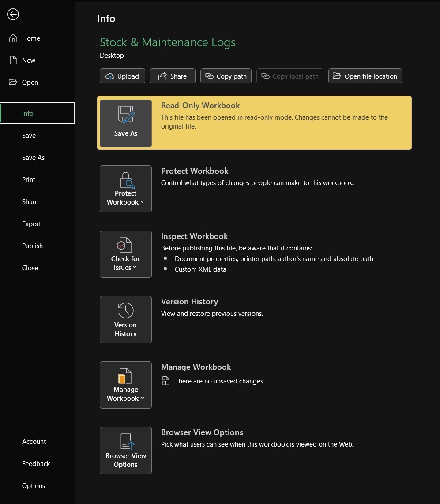Open the Home page in backstage
The width and height of the screenshot is (440, 504).
(37, 38)
